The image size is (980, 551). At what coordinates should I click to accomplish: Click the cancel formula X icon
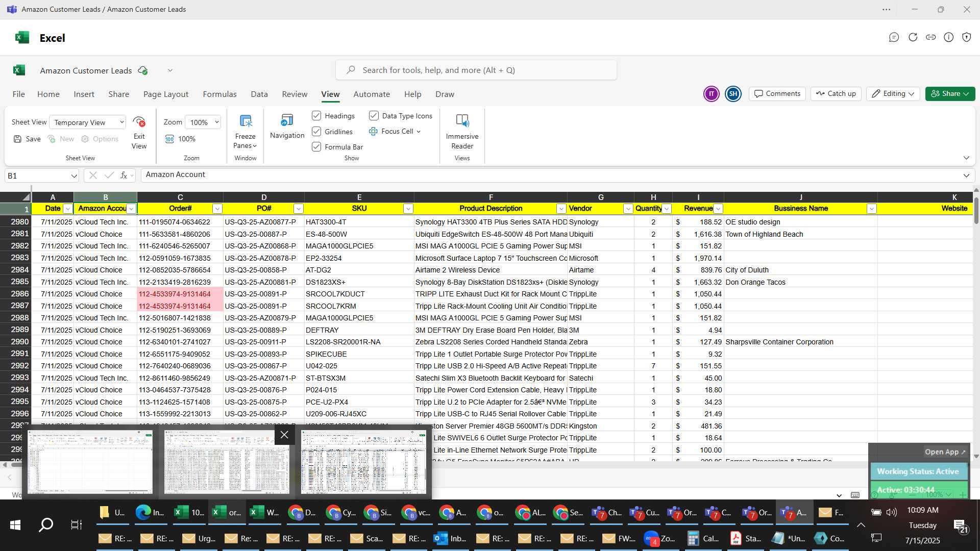[93, 175]
